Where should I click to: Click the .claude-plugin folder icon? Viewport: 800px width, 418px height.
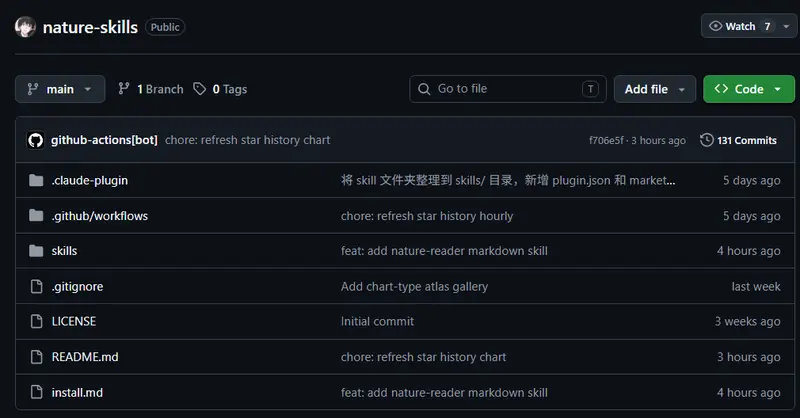coord(36,180)
